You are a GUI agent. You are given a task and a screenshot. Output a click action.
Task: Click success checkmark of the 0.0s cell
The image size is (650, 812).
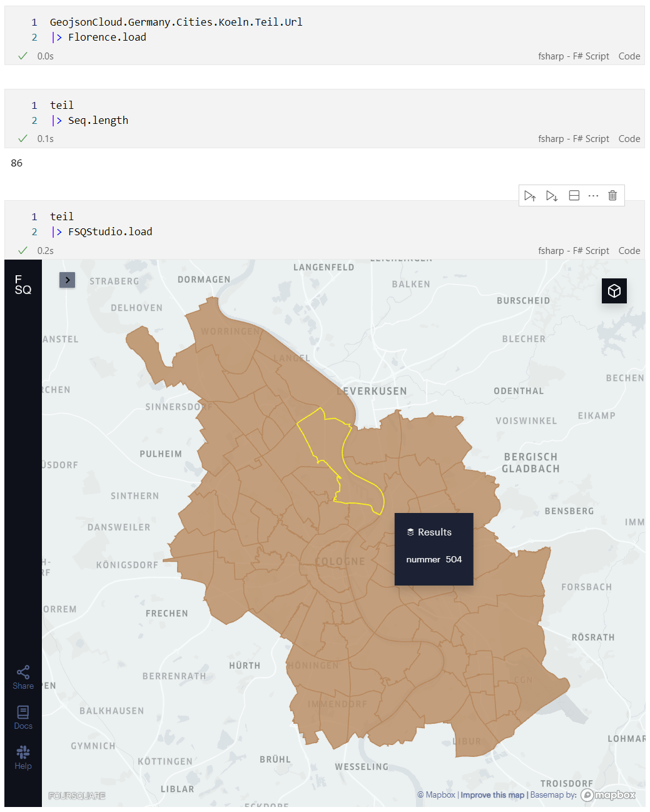[23, 56]
